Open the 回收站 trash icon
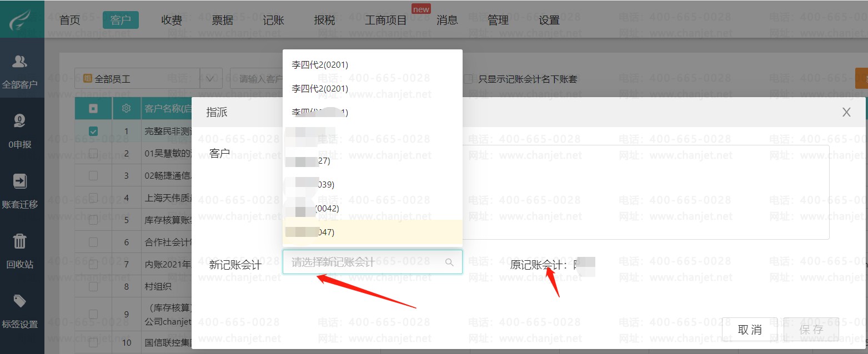Screen dimensions: 868x354 pyautogui.click(x=20, y=241)
